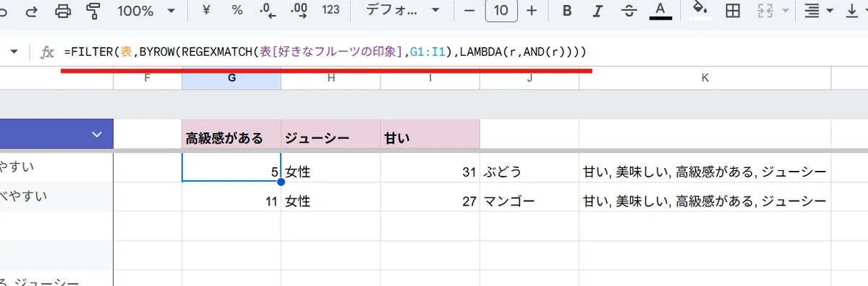This screenshot has height=286, width=868.
Task: Open the デフォ... font dropdown
Action: pyautogui.click(x=402, y=11)
